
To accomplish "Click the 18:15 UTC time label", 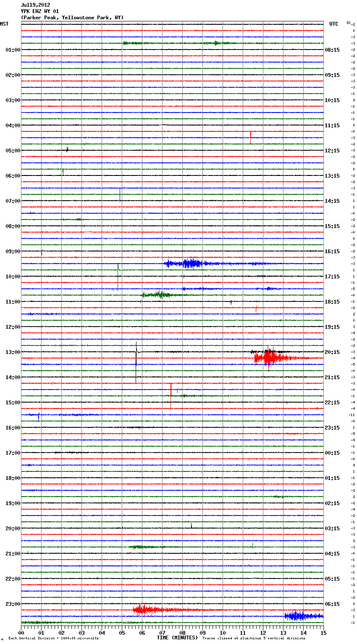I will point(332,302).
